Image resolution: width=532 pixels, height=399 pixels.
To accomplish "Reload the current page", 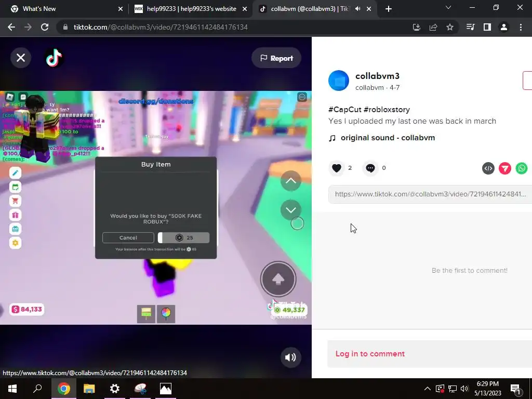I will tap(45, 27).
